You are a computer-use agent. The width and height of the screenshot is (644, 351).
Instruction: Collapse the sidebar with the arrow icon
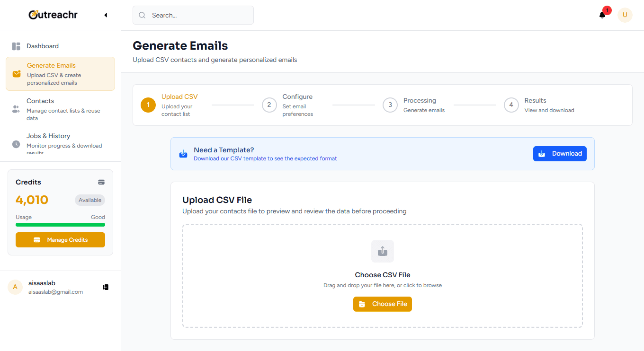[106, 15]
